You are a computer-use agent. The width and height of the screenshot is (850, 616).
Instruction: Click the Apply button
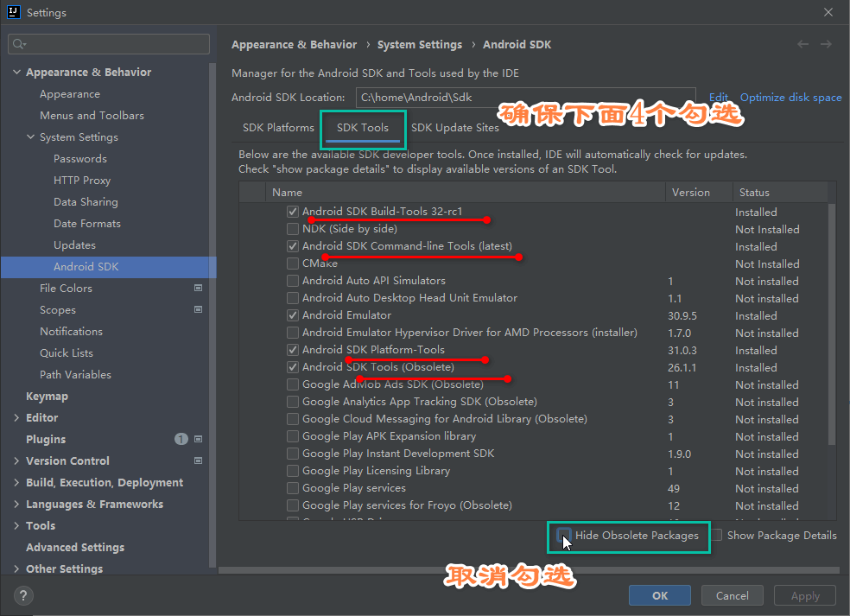click(x=805, y=595)
